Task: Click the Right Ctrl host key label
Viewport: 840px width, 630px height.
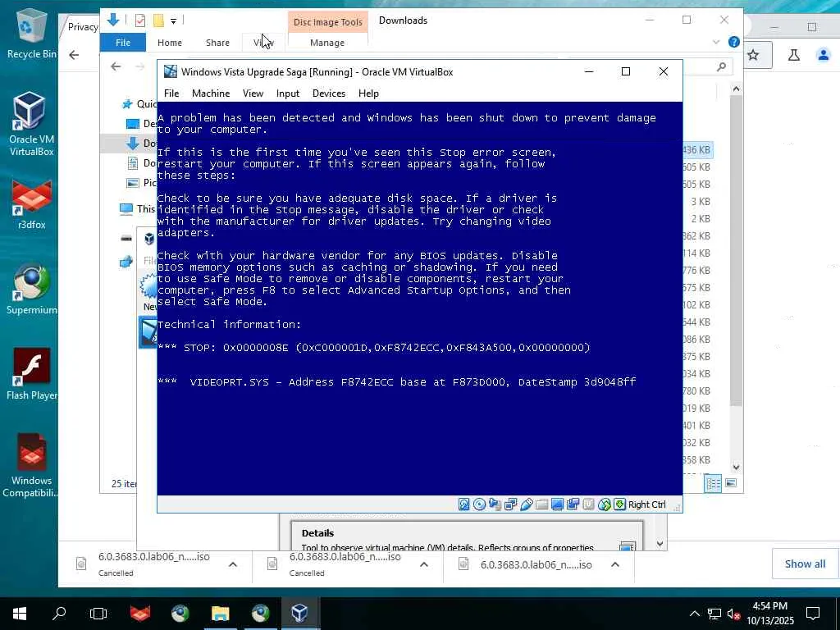Action: (646, 504)
